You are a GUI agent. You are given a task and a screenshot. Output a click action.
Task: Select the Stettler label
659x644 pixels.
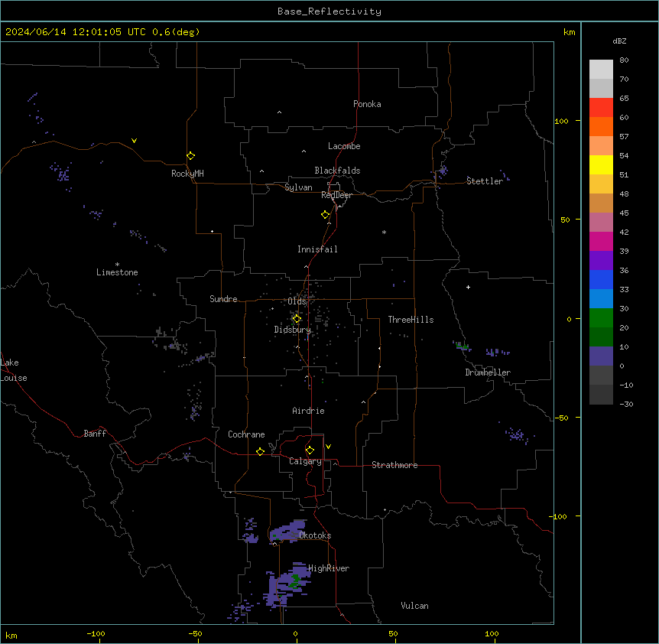pyautogui.click(x=485, y=181)
